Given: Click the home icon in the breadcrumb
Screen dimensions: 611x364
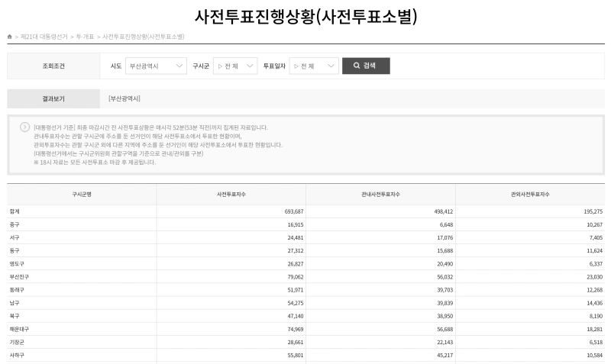Looking at the screenshot, I should coord(10,37).
